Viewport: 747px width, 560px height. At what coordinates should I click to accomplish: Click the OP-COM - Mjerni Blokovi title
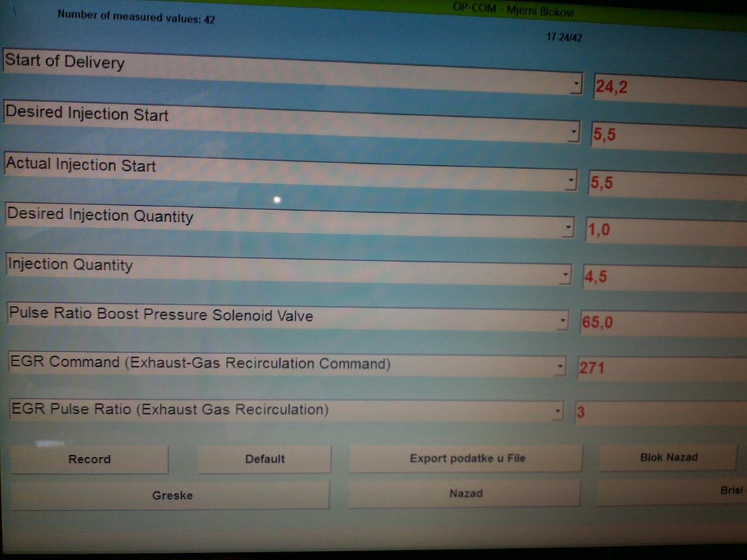pos(513,10)
